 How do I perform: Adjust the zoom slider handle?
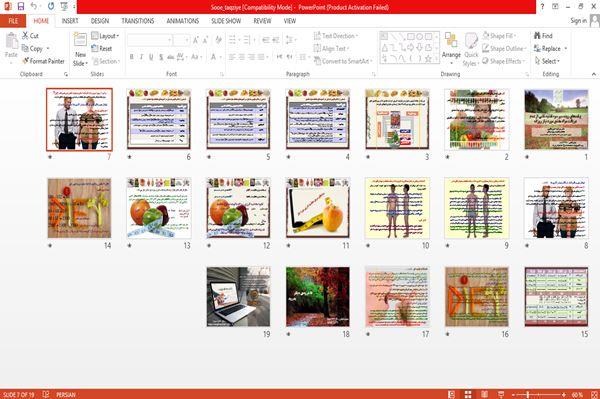pyautogui.click(x=528, y=394)
